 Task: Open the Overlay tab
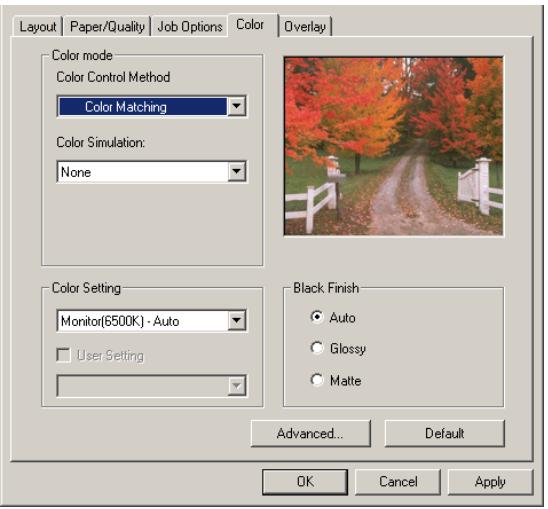(x=305, y=27)
